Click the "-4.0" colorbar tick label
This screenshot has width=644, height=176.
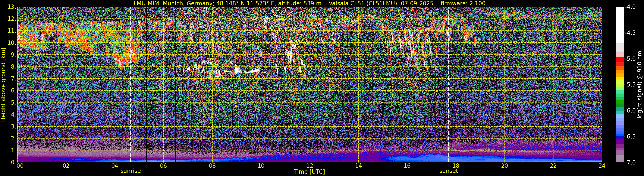(x=630, y=7)
